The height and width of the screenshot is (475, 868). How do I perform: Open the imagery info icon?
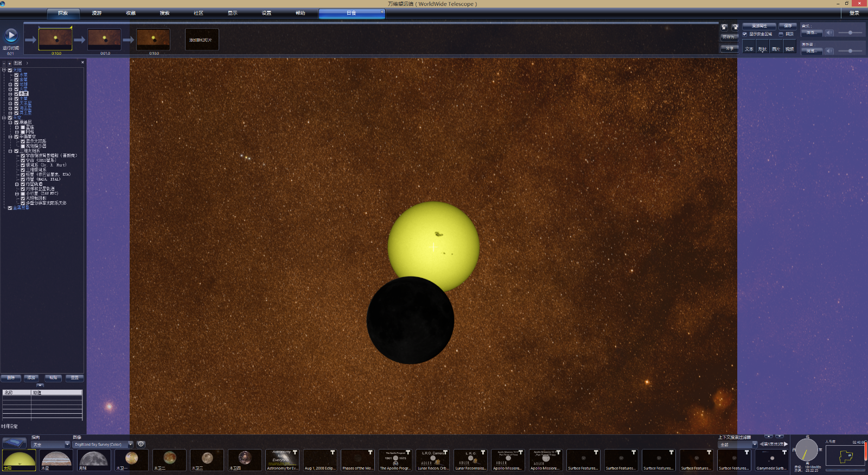pos(141,444)
